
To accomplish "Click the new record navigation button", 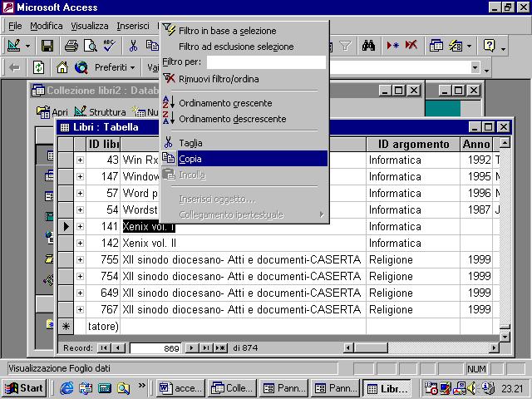I will pos(220,348).
